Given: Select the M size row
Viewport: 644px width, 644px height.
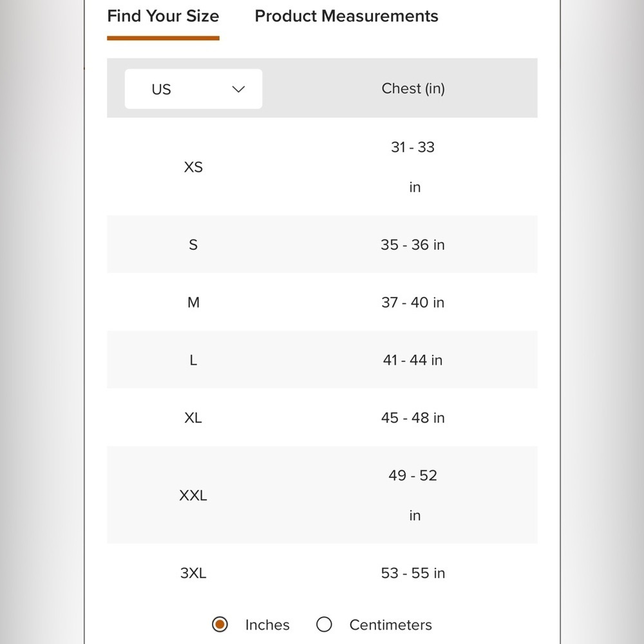Looking at the screenshot, I should (x=322, y=302).
